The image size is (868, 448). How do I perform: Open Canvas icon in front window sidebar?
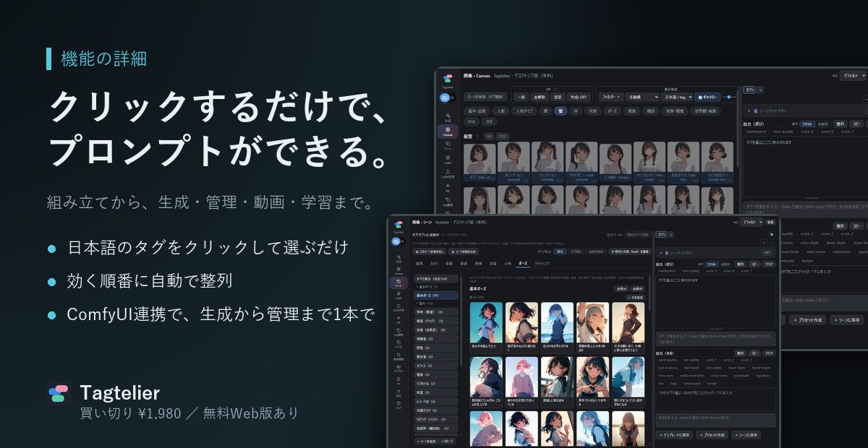pyautogui.click(x=399, y=270)
